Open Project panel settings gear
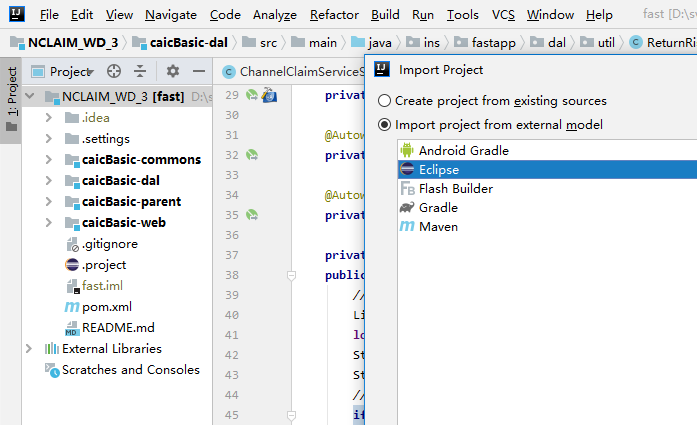 point(172,71)
